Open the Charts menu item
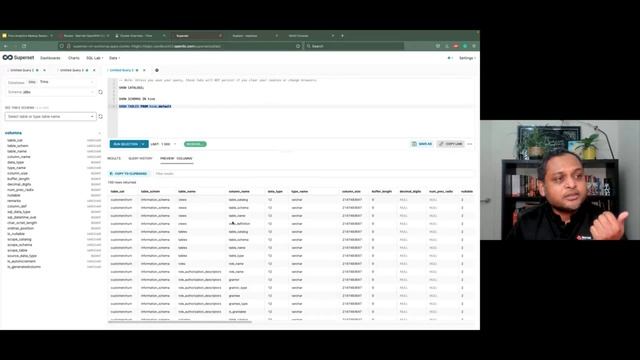Screen dimensions: 640x360 click(74, 58)
